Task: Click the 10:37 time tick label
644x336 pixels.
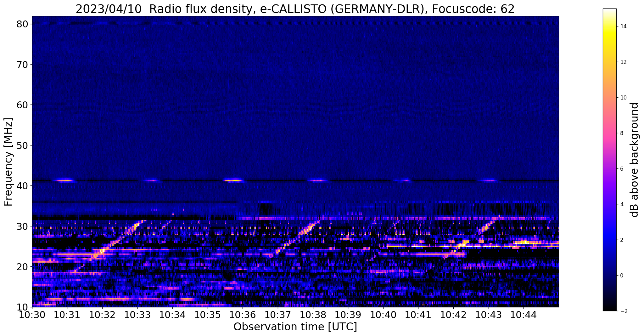Action: tap(278, 315)
